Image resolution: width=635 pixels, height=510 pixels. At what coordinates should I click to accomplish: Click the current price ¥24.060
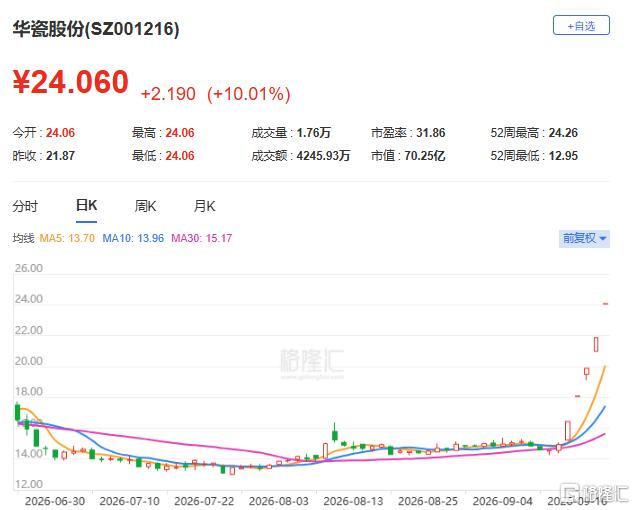click(70, 82)
